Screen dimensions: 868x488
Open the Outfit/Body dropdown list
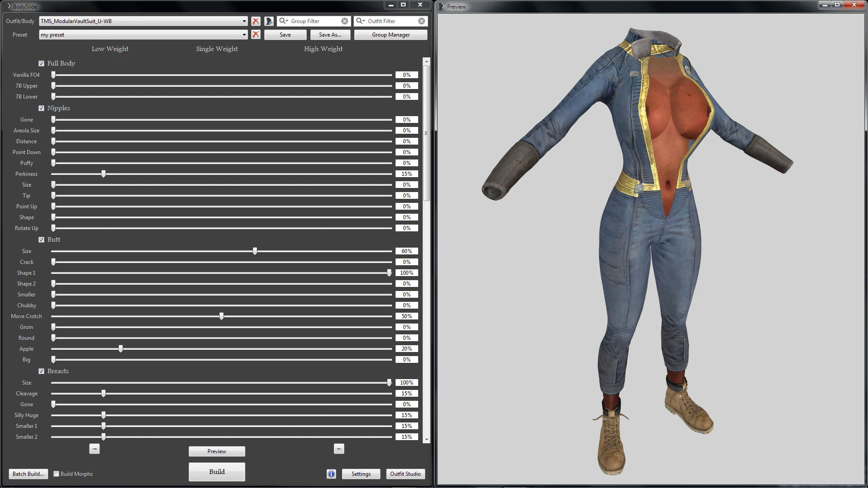point(244,21)
